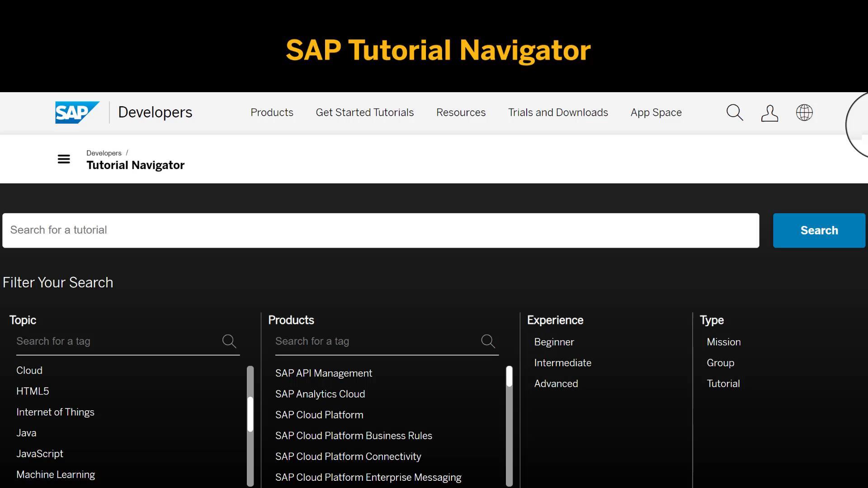The image size is (868, 488).
Task: Choose Beginner experience level
Action: tap(554, 342)
